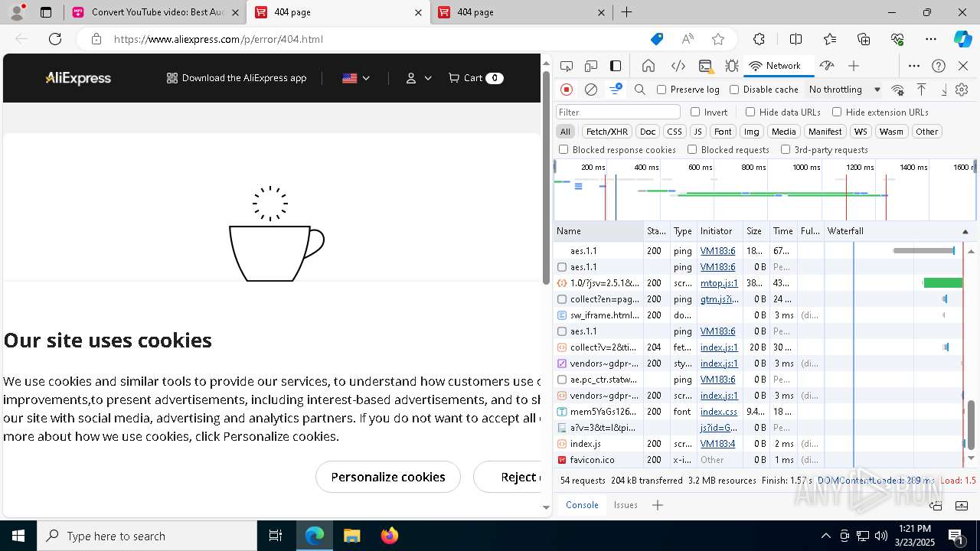Toggle sort arrow on Waterfall column
Viewport: 980px width, 551px height.
click(965, 231)
